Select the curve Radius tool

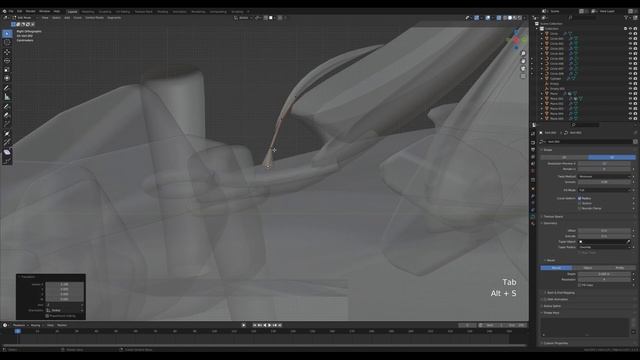click(7, 133)
